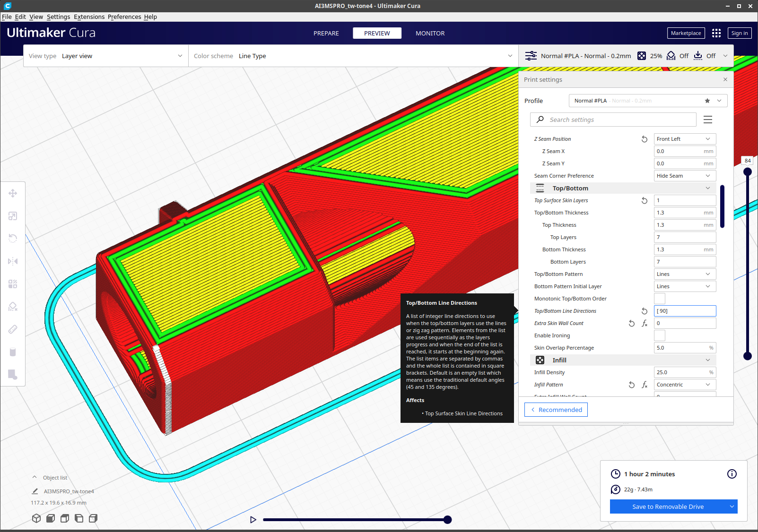The height and width of the screenshot is (532, 758).
Task: Play the layer simulation
Action: tap(253, 520)
